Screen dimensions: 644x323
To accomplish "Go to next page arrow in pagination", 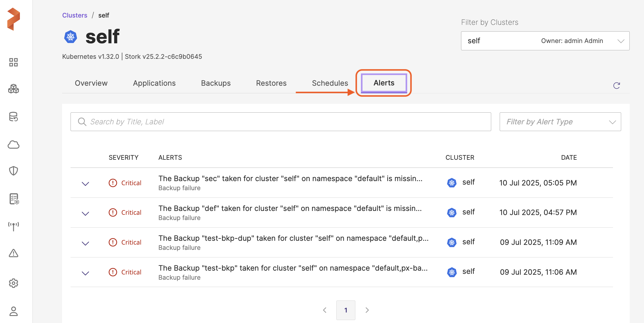I will click(x=367, y=310).
